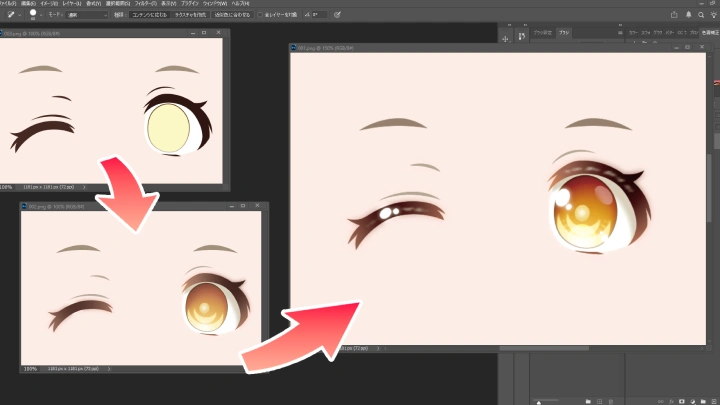Click the horizontal scrollbar of large document

(x=544, y=348)
